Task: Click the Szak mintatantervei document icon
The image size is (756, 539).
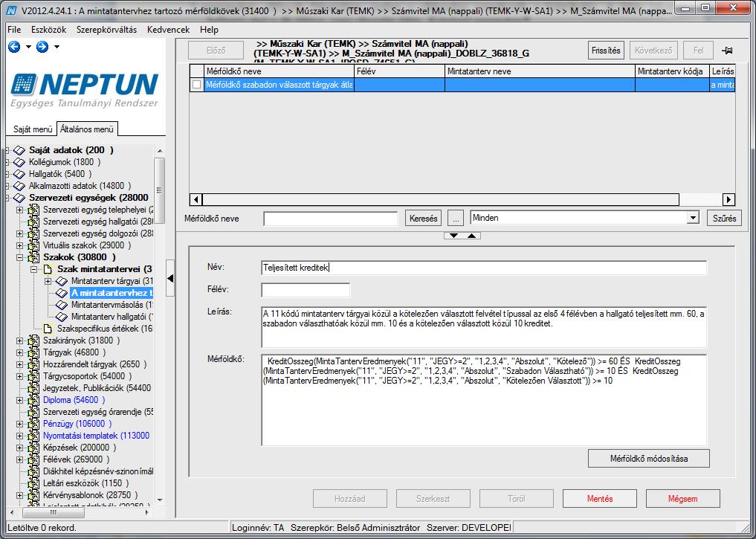Action: (x=48, y=269)
